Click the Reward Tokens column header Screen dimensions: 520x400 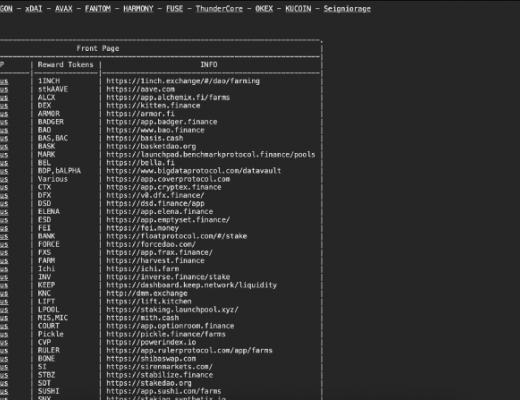point(65,65)
